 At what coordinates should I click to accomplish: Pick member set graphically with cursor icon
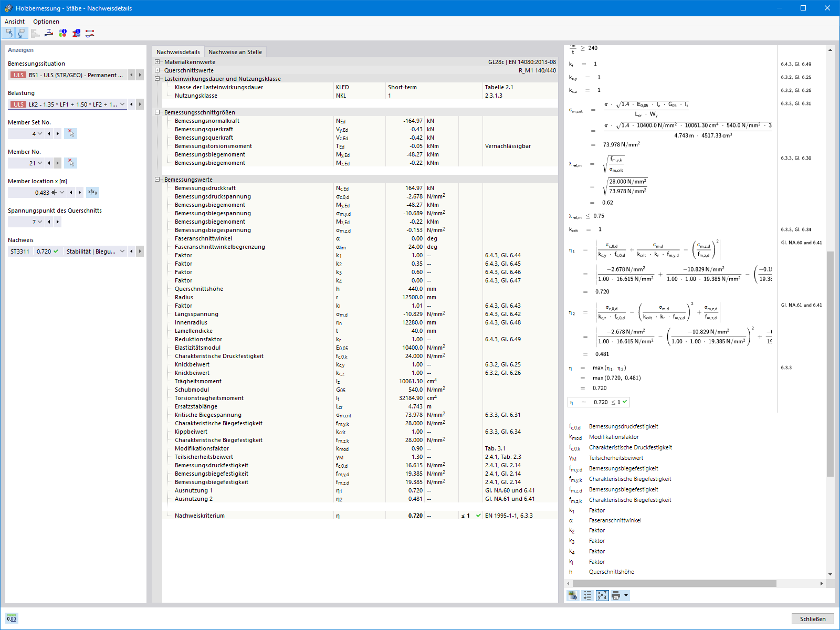(x=71, y=133)
